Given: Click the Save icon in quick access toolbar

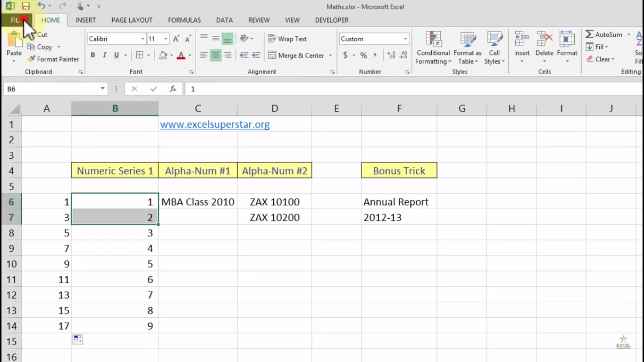Looking at the screenshot, I should (25, 6).
